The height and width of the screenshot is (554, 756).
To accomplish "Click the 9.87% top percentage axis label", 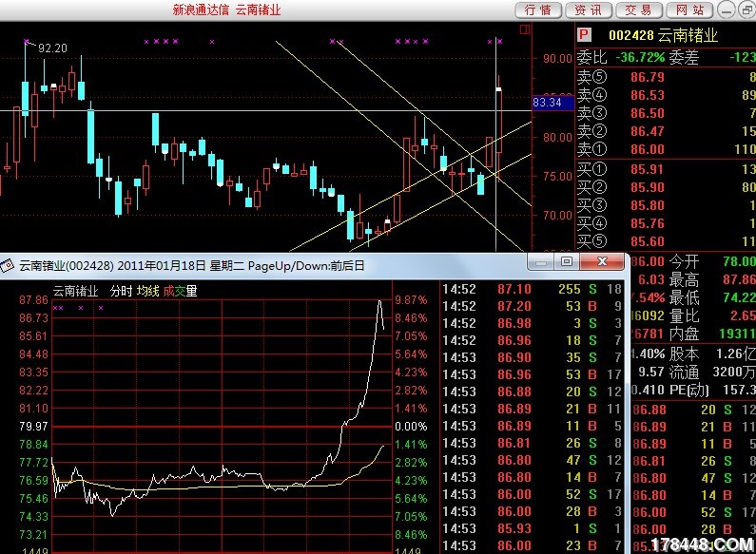I will [411, 300].
